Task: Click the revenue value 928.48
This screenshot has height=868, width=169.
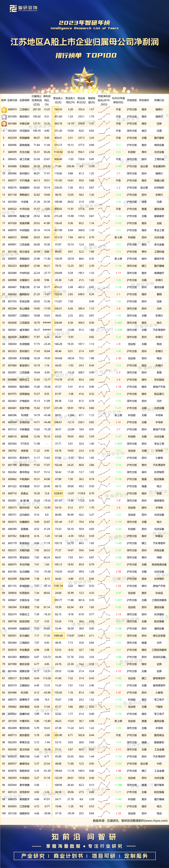Action: click(x=58, y=159)
